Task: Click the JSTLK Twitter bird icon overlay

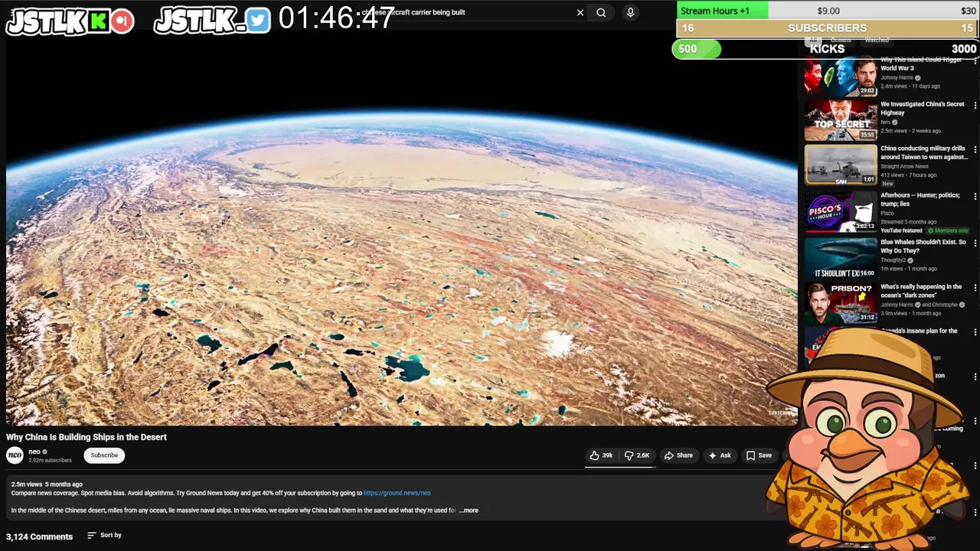Action: pos(258,21)
